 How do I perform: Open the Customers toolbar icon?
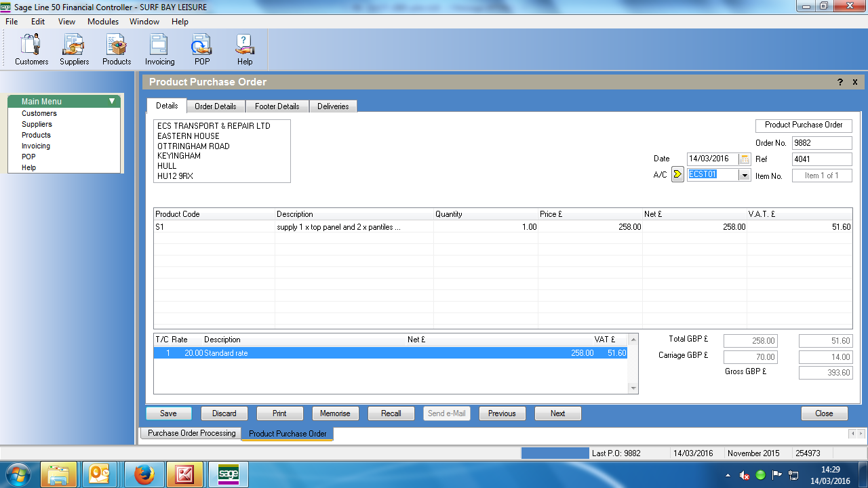pos(31,49)
